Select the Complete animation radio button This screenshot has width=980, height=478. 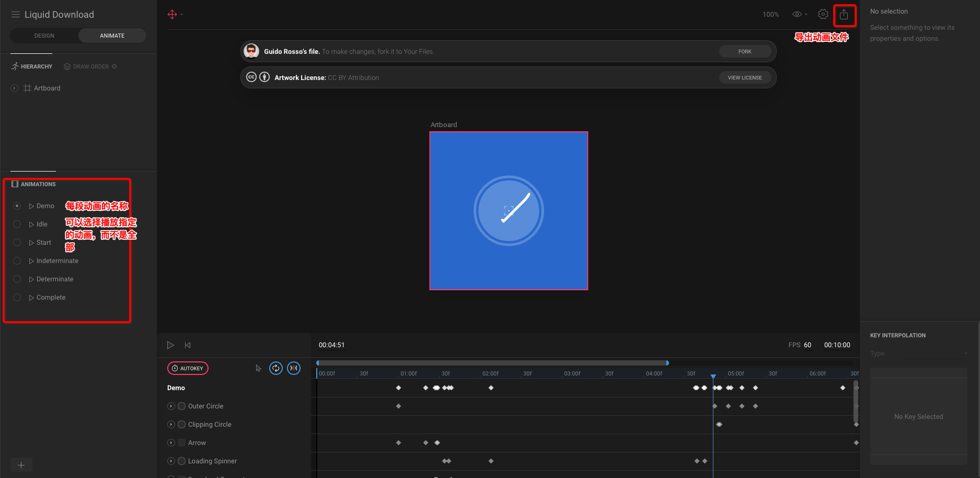point(17,298)
